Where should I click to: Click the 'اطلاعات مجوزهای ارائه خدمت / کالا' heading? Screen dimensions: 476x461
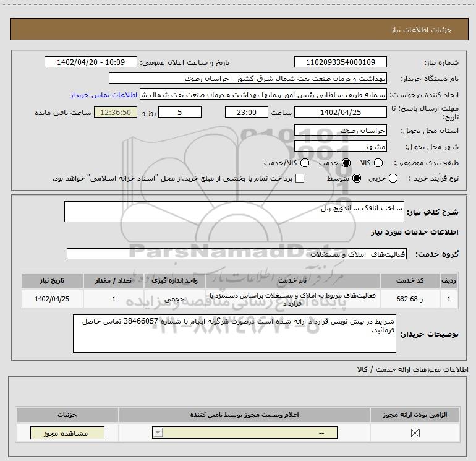point(412,369)
